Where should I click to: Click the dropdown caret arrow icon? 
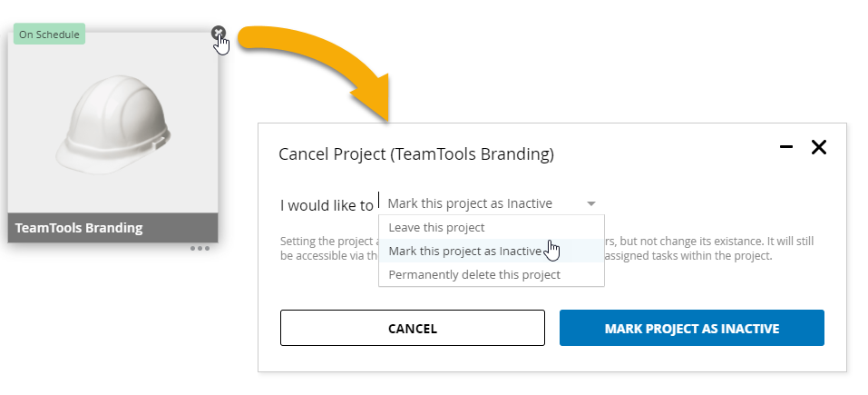590,204
